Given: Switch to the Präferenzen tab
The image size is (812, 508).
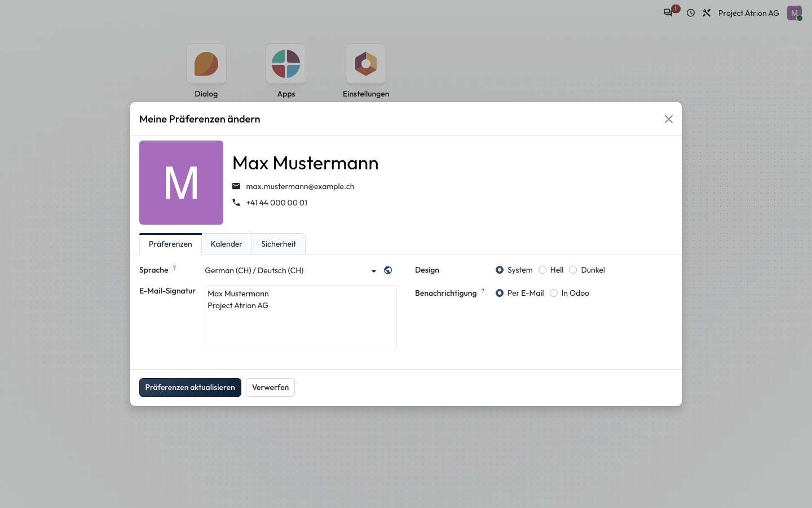Looking at the screenshot, I should coord(170,244).
